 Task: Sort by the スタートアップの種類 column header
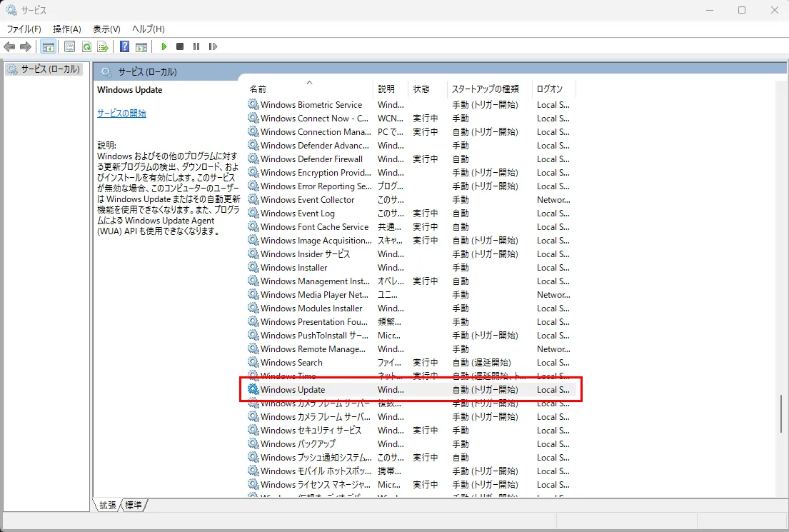[490, 89]
